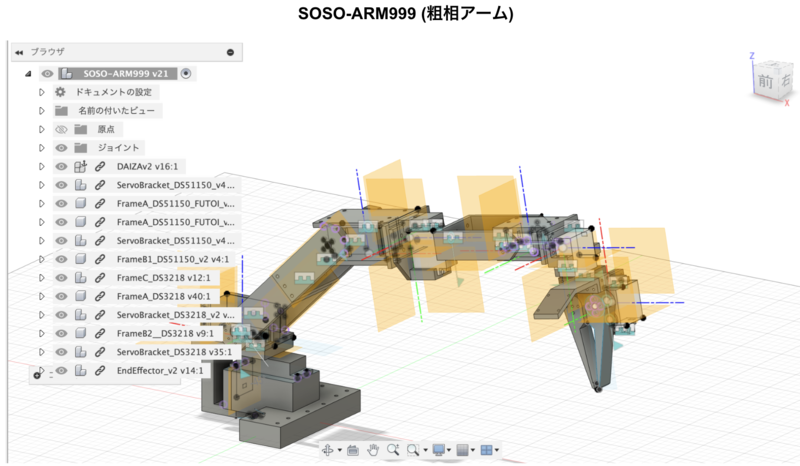This screenshot has width=800, height=466.
Task: Click the folder icon beside 名前の付いたビュー
Action: pos(62,111)
